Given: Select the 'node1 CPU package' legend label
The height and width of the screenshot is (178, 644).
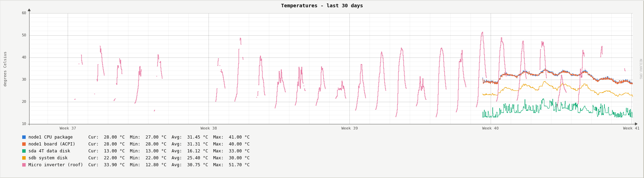Looking at the screenshot, I should pos(51,137).
